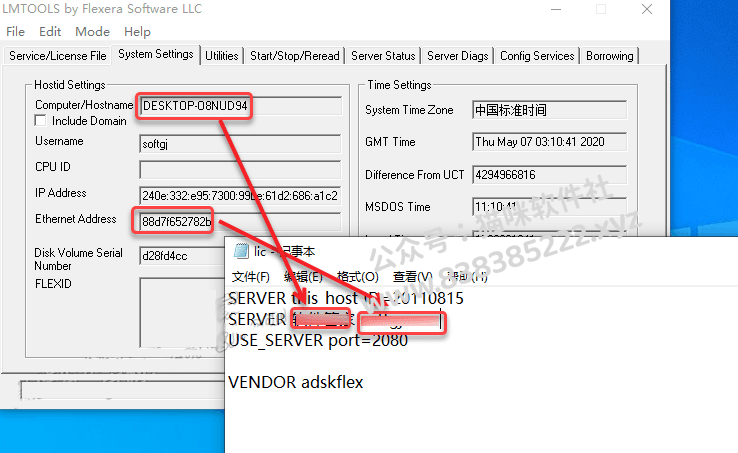Image resolution: width=738 pixels, height=453 pixels.
Task: Open the 文件(F) menu in Notepad
Action: click(251, 276)
